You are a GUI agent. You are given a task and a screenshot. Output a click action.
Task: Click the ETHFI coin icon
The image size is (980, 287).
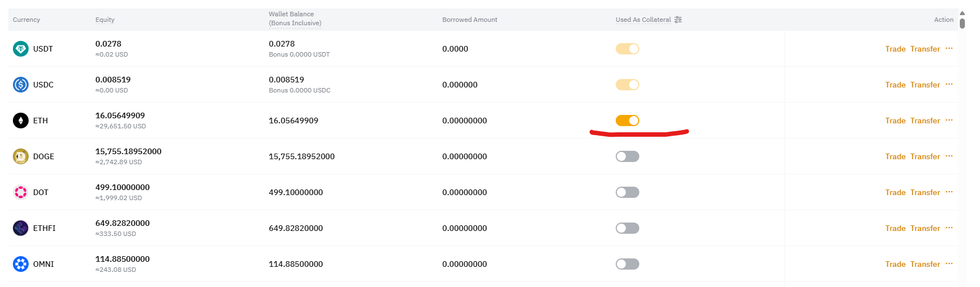[21, 228]
